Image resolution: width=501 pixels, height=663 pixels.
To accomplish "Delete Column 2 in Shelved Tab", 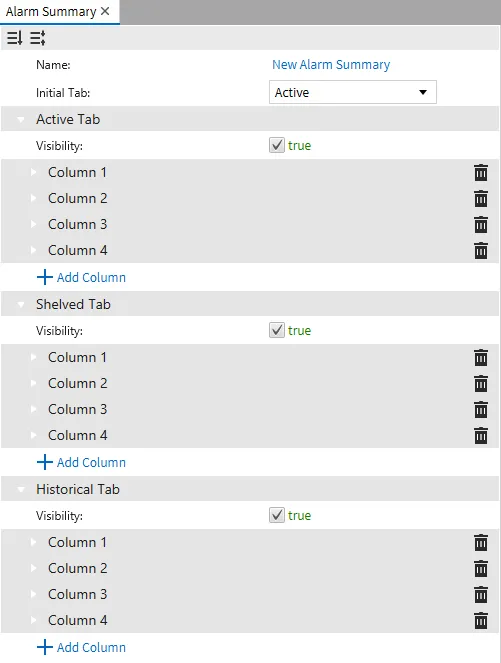I will click(481, 384).
